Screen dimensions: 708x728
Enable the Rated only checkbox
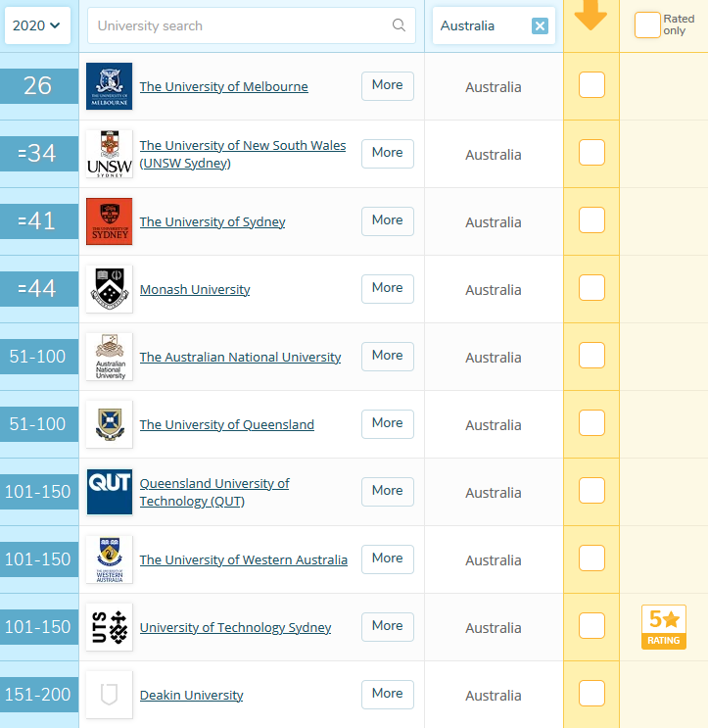[x=646, y=25]
